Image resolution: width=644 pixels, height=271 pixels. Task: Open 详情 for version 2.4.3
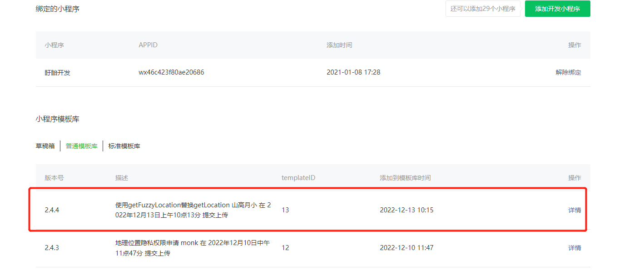click(575, 248)
